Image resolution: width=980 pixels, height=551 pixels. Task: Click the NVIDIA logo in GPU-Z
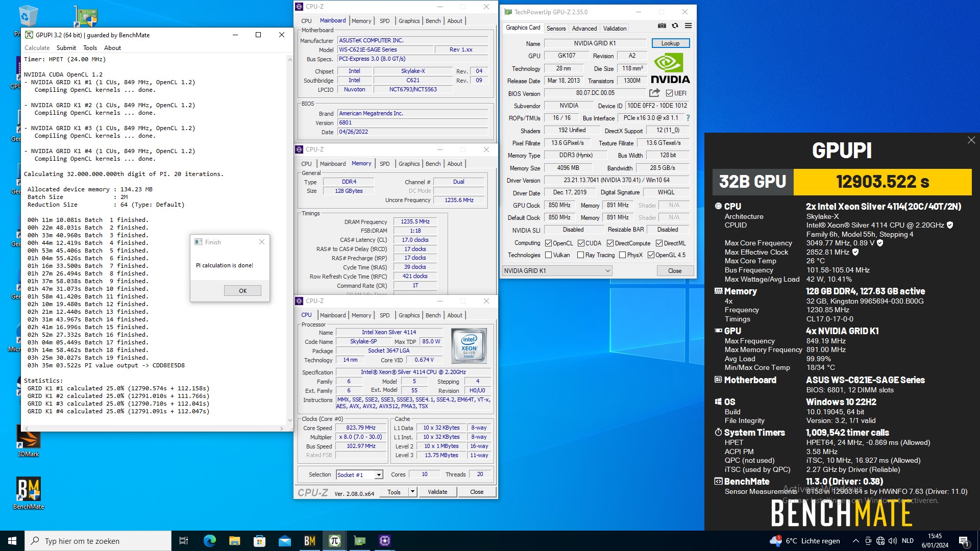click(x=670, y=68)
